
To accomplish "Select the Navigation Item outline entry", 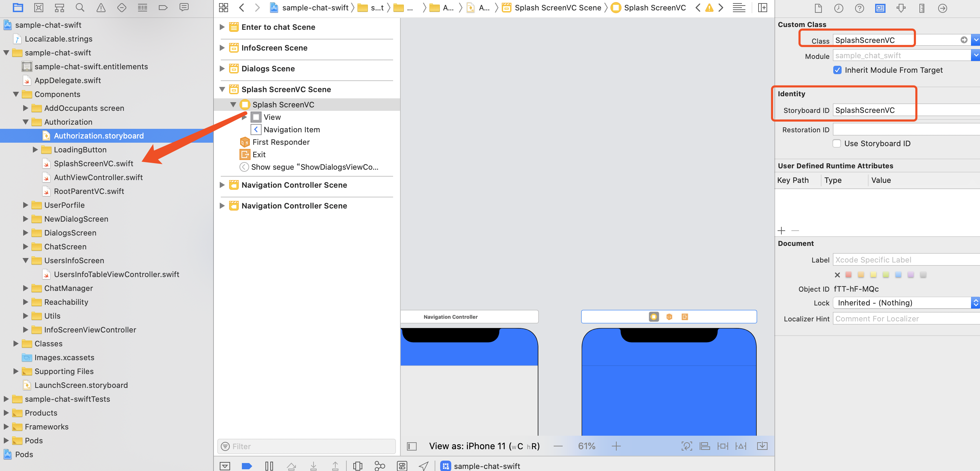I will (291, 130).
